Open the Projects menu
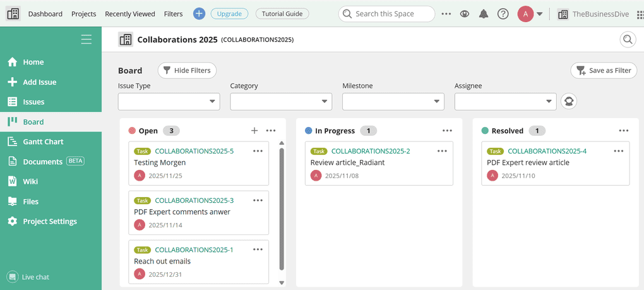The width and height of the screenshot is (644, 290). click(84, 14)
